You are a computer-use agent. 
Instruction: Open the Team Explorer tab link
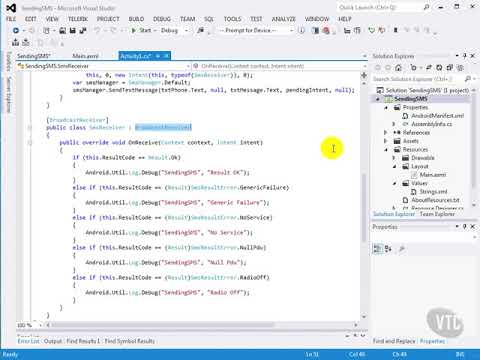point(437,214)
